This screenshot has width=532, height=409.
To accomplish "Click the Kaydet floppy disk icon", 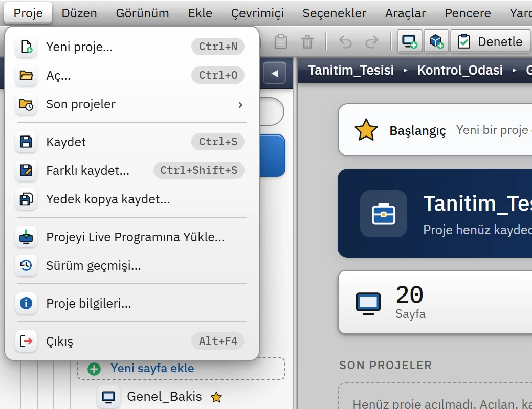I will [x=26, y=142].
